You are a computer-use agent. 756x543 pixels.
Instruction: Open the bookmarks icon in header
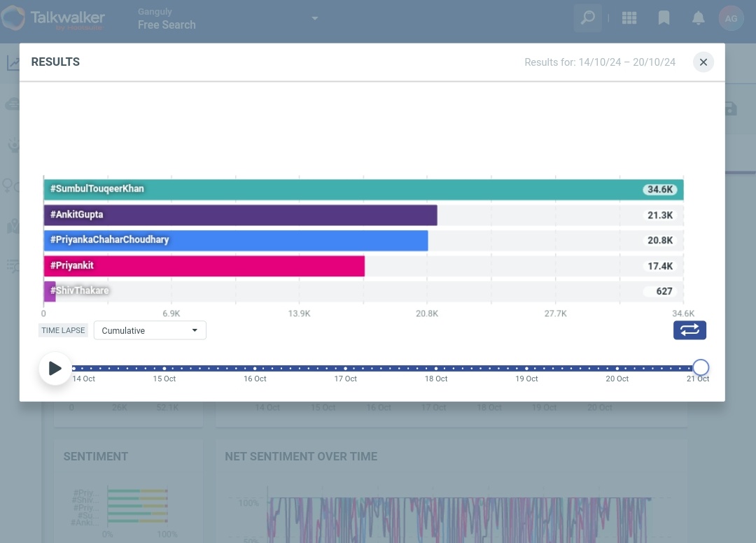point(664,18)
